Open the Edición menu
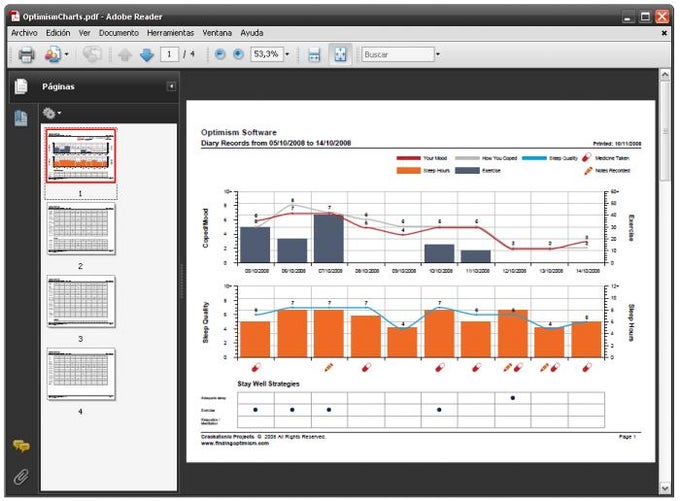Image resolution: width=680 pixels, height=501 pixels. point(58,33)
